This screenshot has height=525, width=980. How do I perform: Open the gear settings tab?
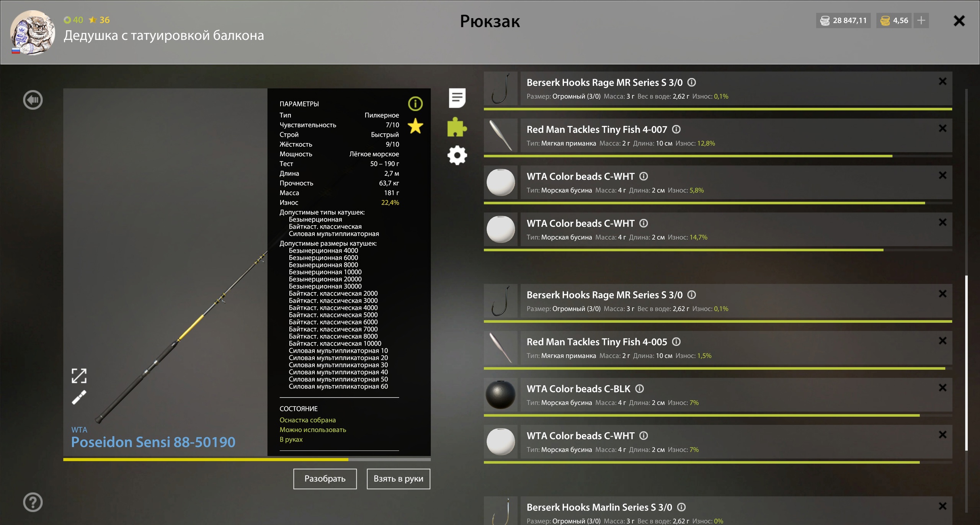click(457, 155)
